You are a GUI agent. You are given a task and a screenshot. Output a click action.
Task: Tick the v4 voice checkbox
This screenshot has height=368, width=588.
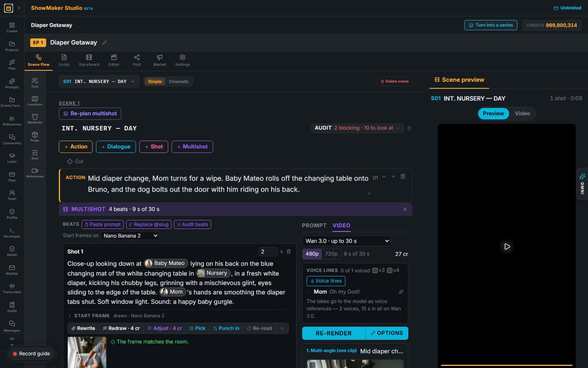[x=390, y=270]
